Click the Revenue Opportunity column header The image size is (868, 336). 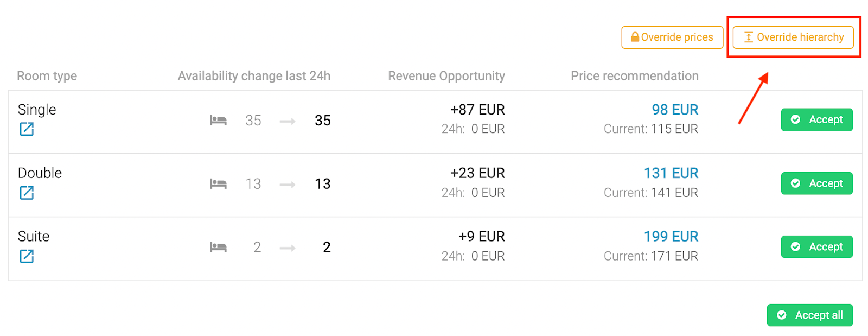tap(446, 76)
